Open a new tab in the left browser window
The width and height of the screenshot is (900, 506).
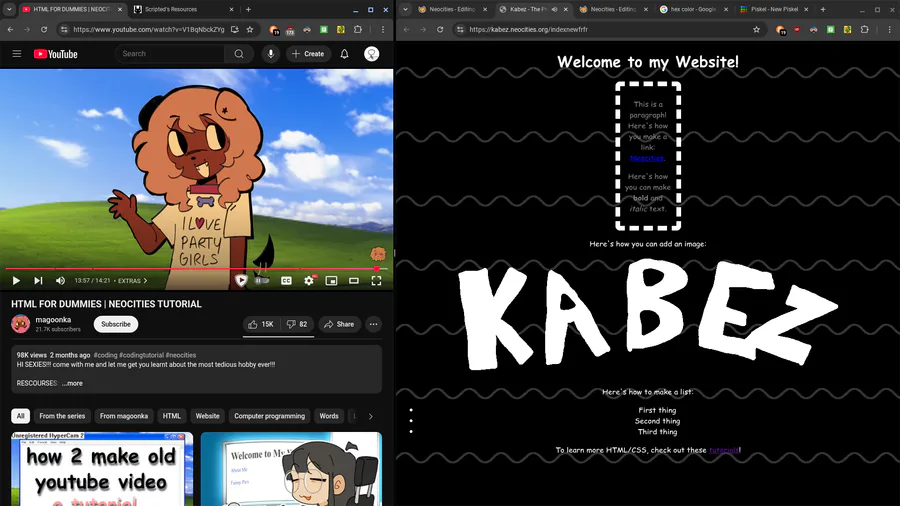(x=248, y=9)
